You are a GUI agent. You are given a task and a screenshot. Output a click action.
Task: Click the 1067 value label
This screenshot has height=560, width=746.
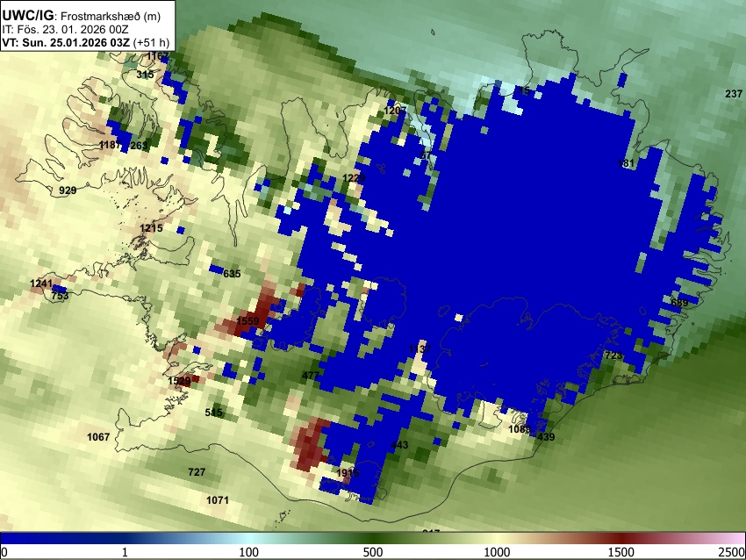[98, 437]
